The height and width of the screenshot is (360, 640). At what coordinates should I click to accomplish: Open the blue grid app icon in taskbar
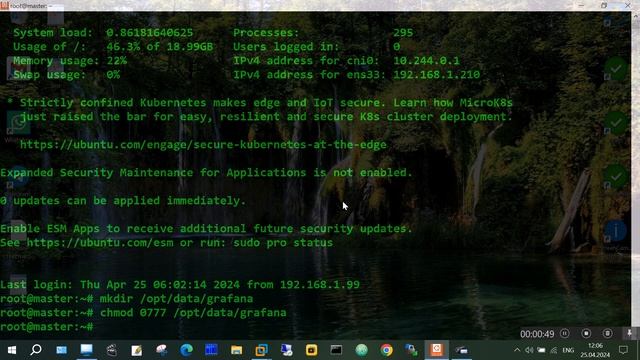[x=211, y=350]
